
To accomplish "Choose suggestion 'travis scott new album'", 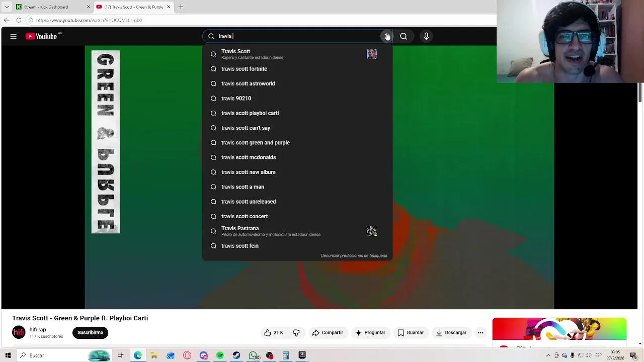I will click(x=297, y=172).
